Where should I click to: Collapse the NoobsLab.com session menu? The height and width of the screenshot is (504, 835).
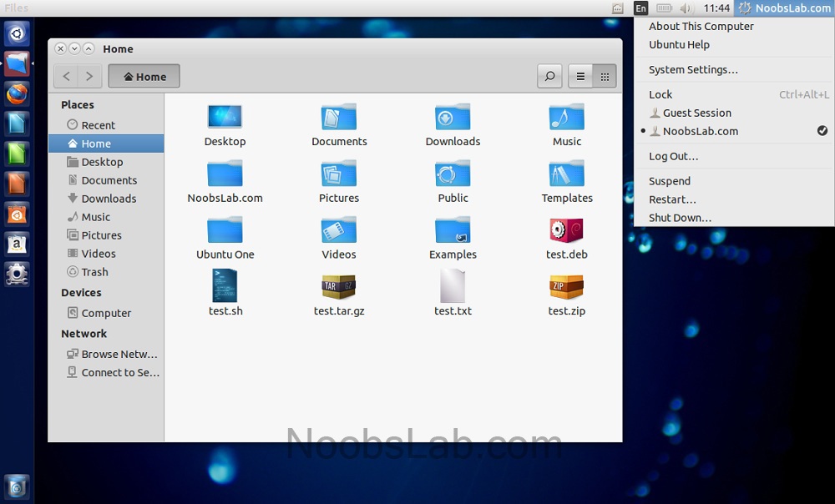784,8
